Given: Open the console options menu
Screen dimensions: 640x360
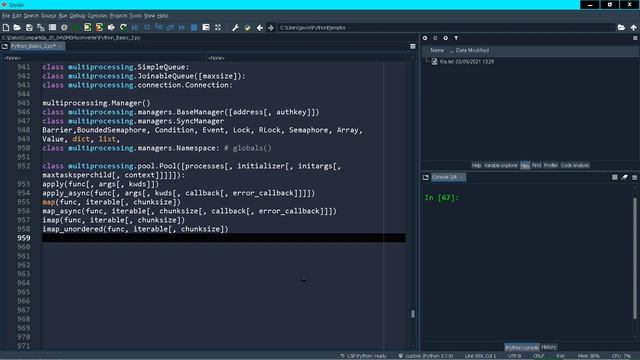Looking at the screenshot, I should (635, 177).
